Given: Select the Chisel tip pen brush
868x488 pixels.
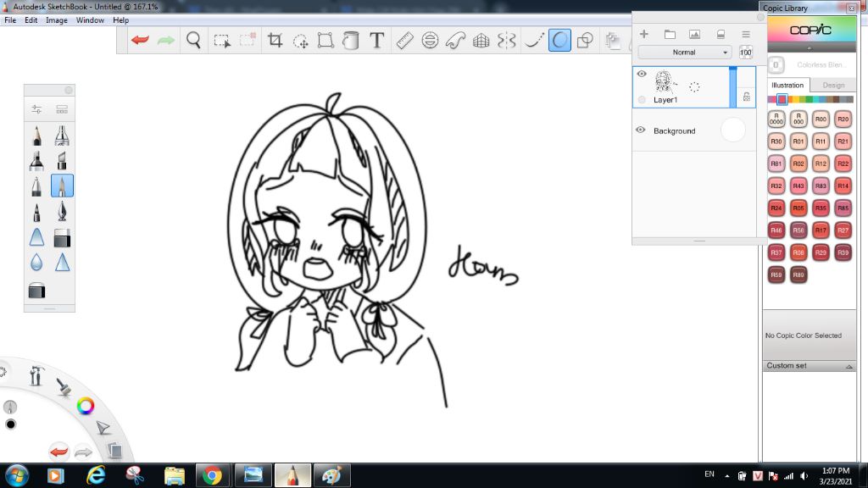Looking at the screenshot, I should 62,160.
